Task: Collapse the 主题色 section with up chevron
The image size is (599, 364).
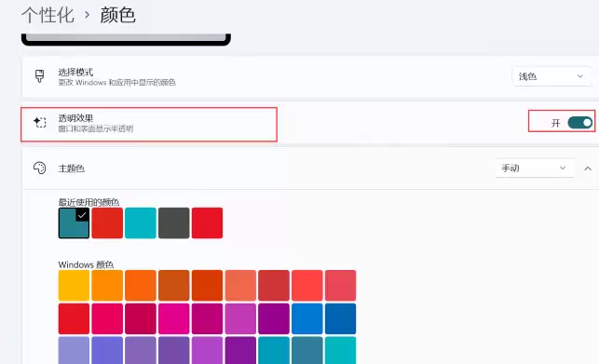Action: point(588,169)
